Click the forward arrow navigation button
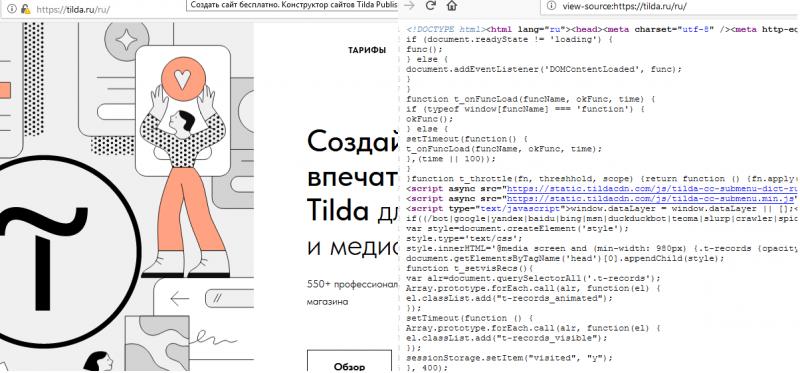This screenshot has width=800, height=373. (x=409, y=6)
